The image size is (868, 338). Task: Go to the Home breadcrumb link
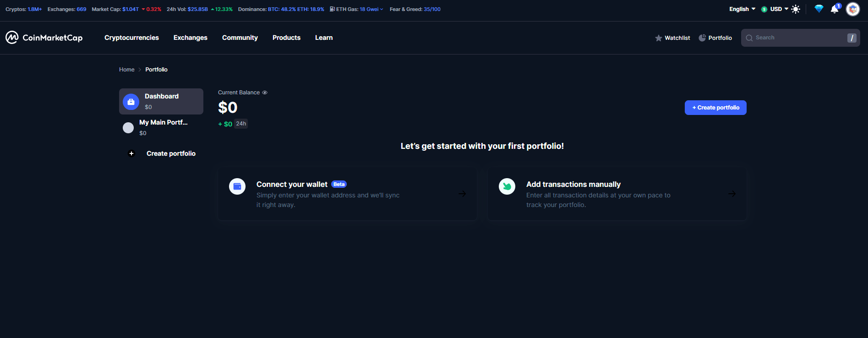tap(126, 70)
